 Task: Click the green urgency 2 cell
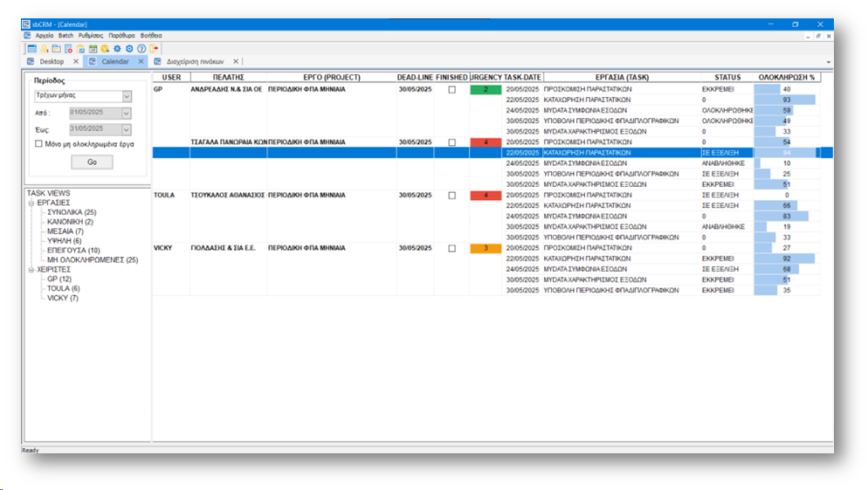point(486,89)
